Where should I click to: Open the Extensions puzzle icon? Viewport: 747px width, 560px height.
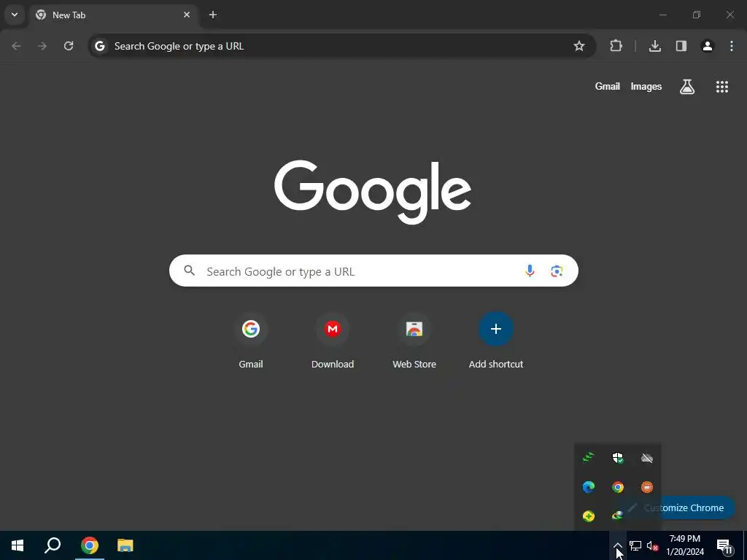(616, 46)
